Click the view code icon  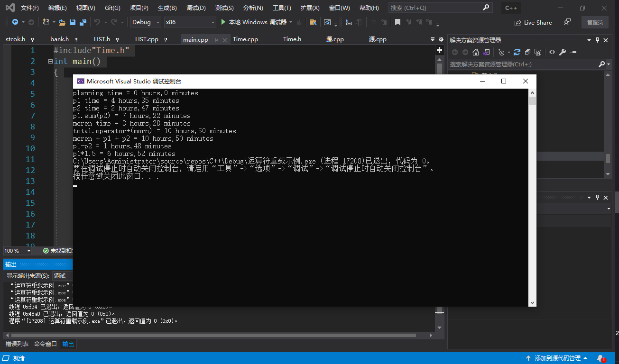click(x=552, y=52)
